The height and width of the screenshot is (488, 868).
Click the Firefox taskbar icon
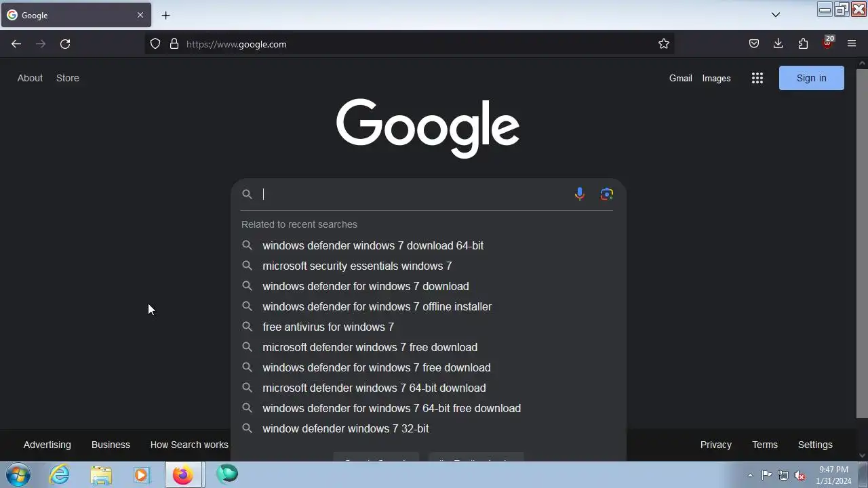(x=182, y=474)
